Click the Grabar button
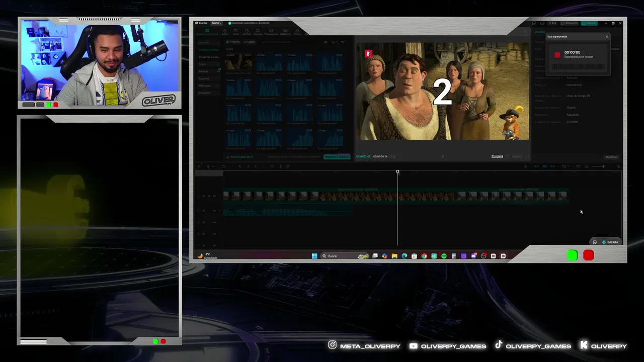The image size is (644, 362). (x=250, y=42)
